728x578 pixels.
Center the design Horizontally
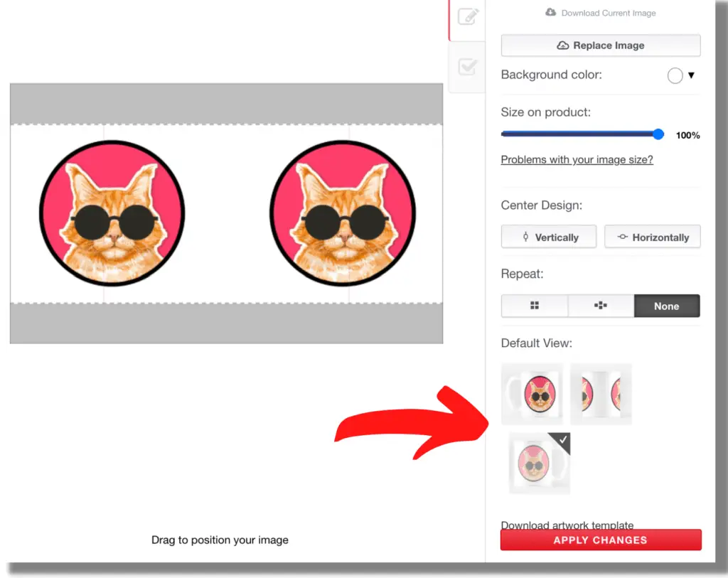tap(653, 237)
